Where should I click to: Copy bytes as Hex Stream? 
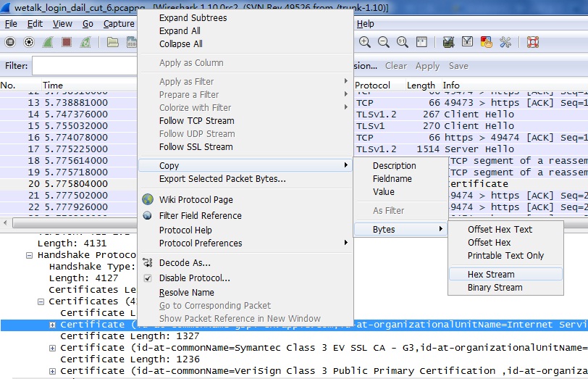pyautogui.click(x=505, y=275)
